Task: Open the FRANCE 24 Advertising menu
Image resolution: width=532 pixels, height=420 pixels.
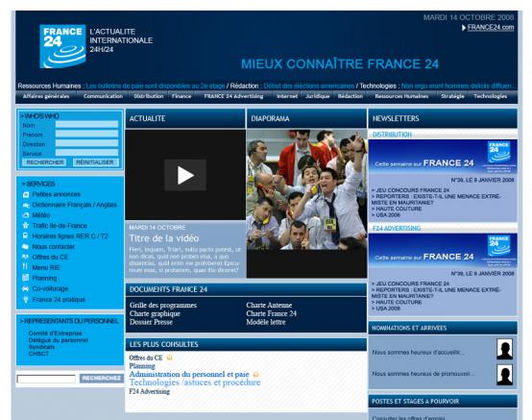Action: [x=233, y=96]
